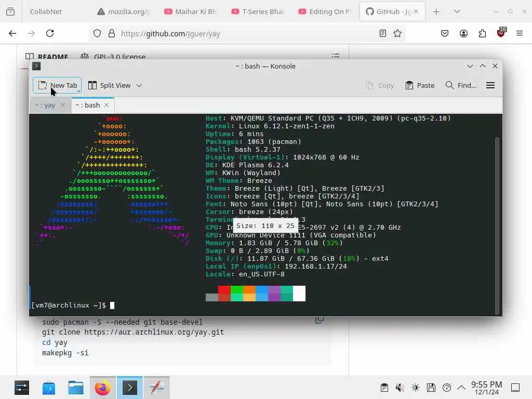The width and height of the screenshot is (532, 399).
Task: Open the GitHub README tab
Action: tap(47, 56)
